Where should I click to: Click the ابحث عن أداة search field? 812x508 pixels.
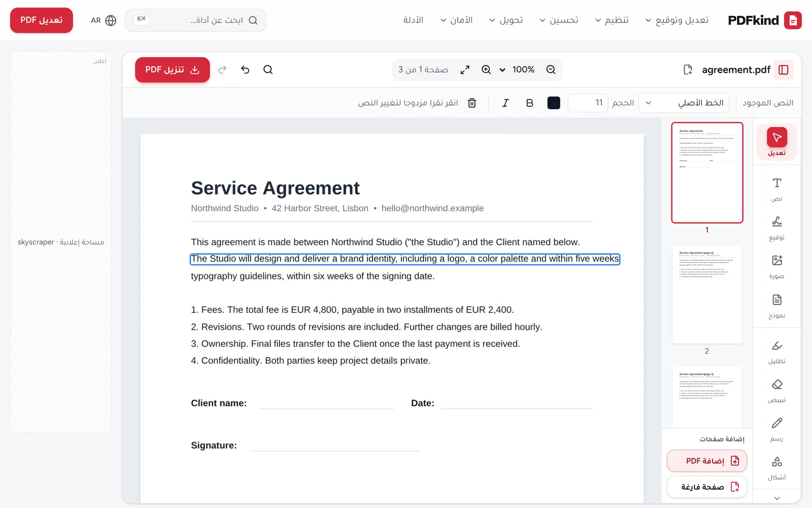pos(195,20)
